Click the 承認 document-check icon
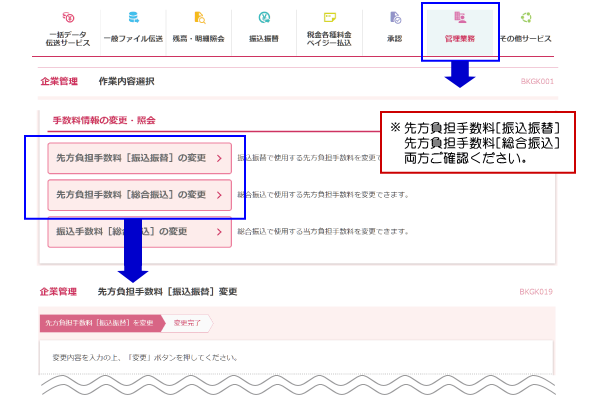 pos(395,18)
